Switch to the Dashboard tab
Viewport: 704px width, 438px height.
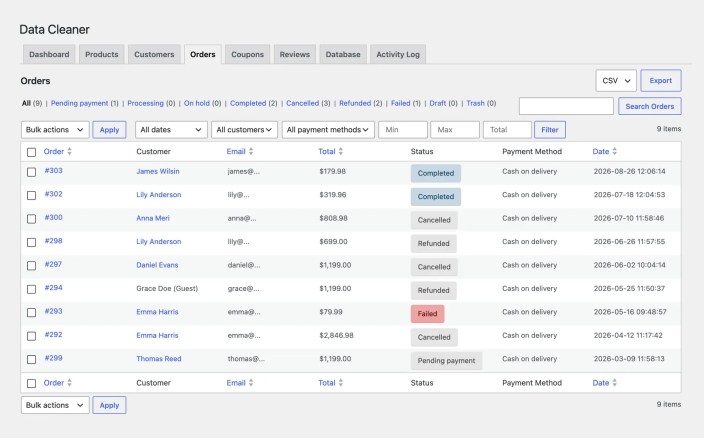[49, 54]
